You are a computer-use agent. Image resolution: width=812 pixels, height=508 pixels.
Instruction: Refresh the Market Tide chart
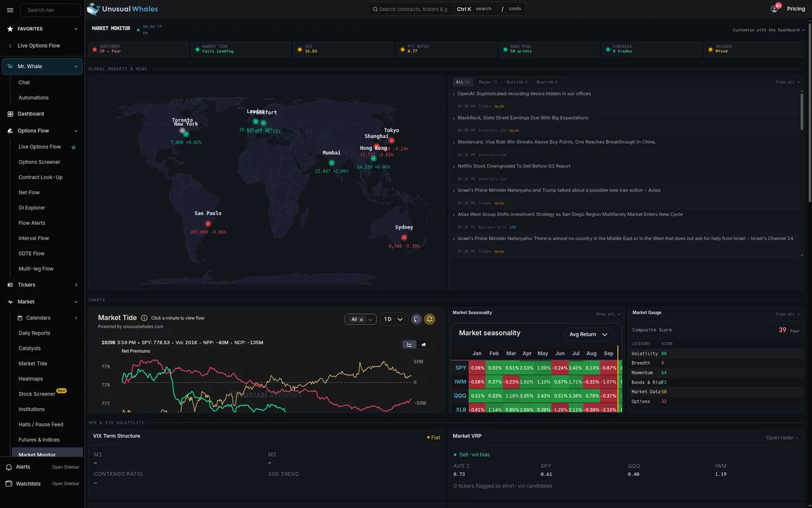tap(416, 319)
